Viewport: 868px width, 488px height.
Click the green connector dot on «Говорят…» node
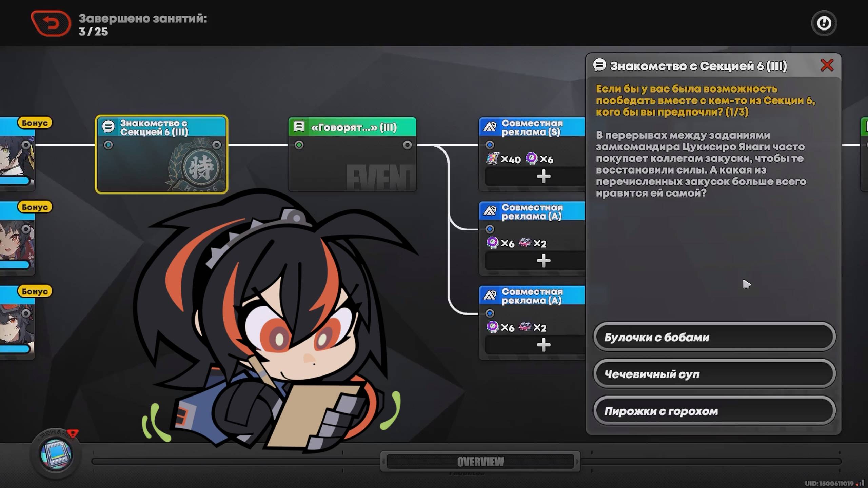coord(299,145)
